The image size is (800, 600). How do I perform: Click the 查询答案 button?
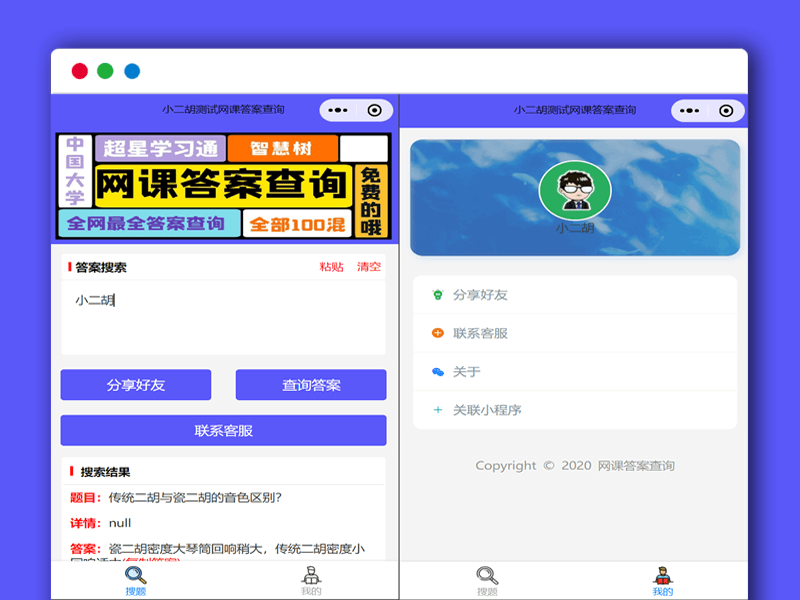[311, 385]
